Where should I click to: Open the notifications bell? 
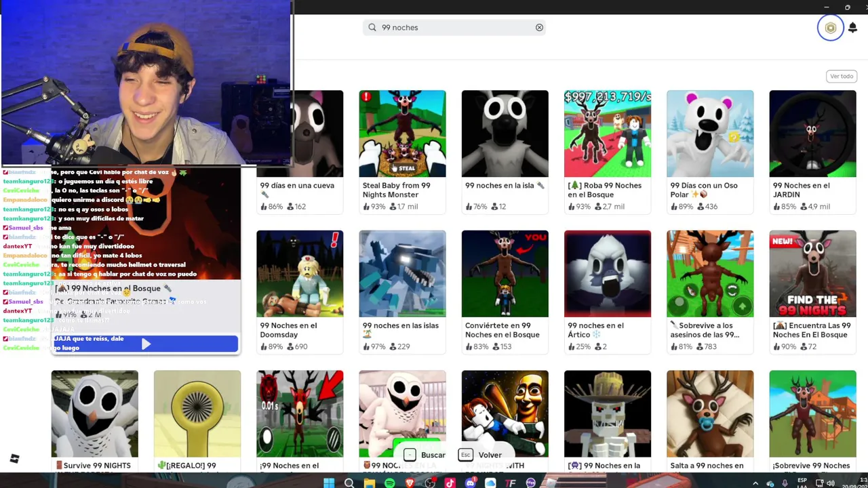coord(852,28)
